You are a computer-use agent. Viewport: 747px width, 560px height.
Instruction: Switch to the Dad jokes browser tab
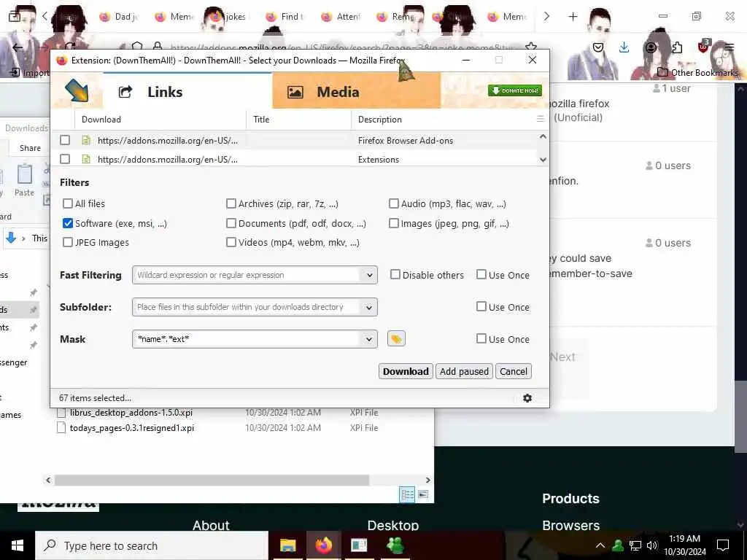coord(119,17)
